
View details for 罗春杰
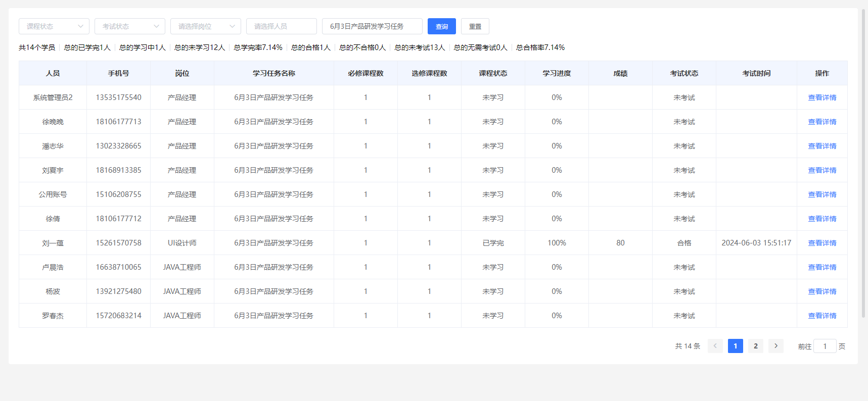coord(822,316)
